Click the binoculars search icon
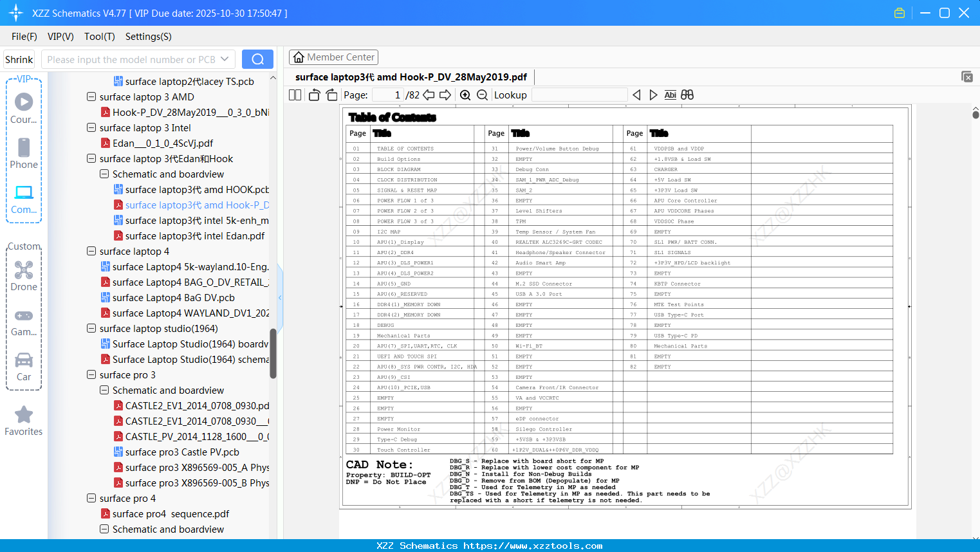Screen dimensions: 980x552 point(687,95)
